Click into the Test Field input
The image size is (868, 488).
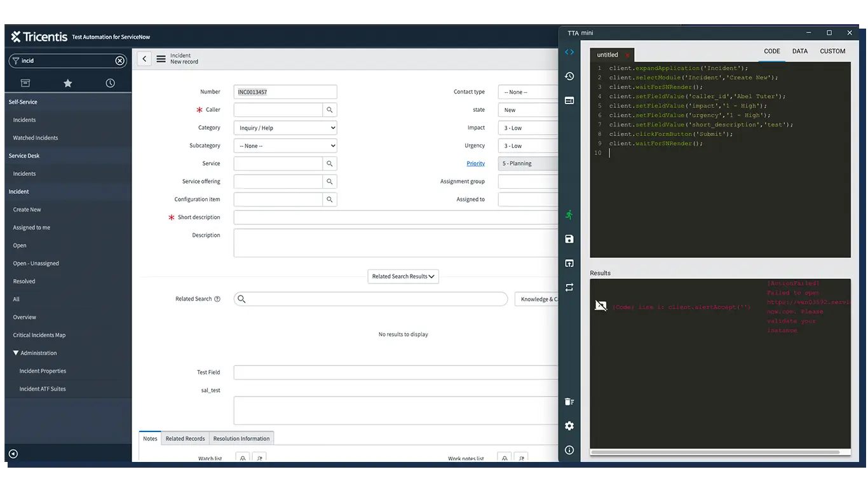pos(396,372)
